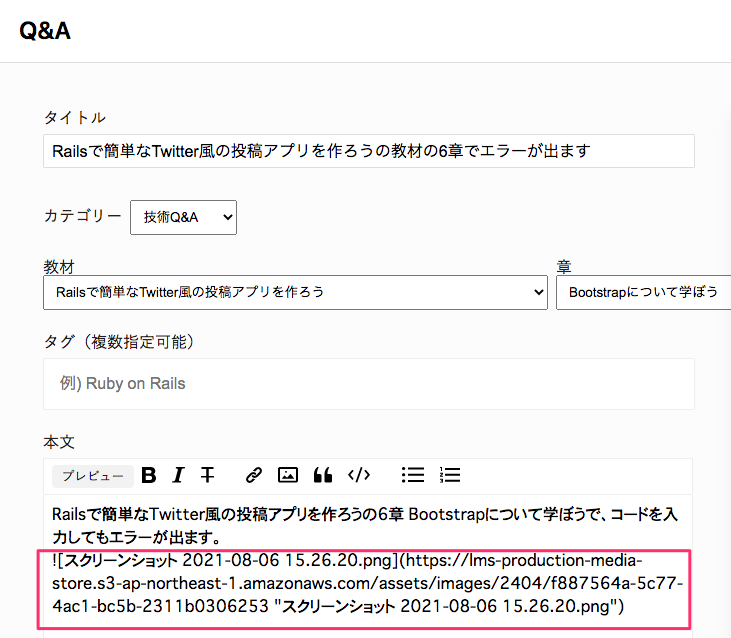Apply italic formatting in the editor toolbar

point(178,475)
